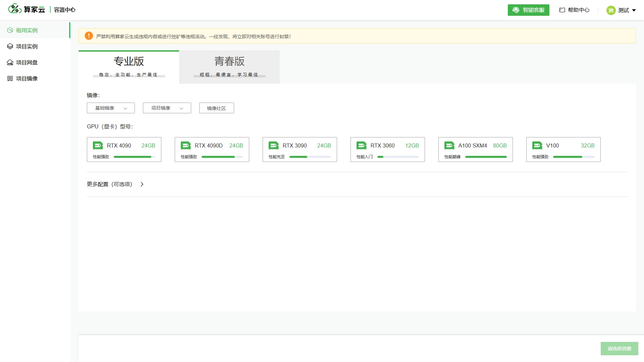Open the 基础镜像 dropdown
644x362 pixels.
pos(111,108)
